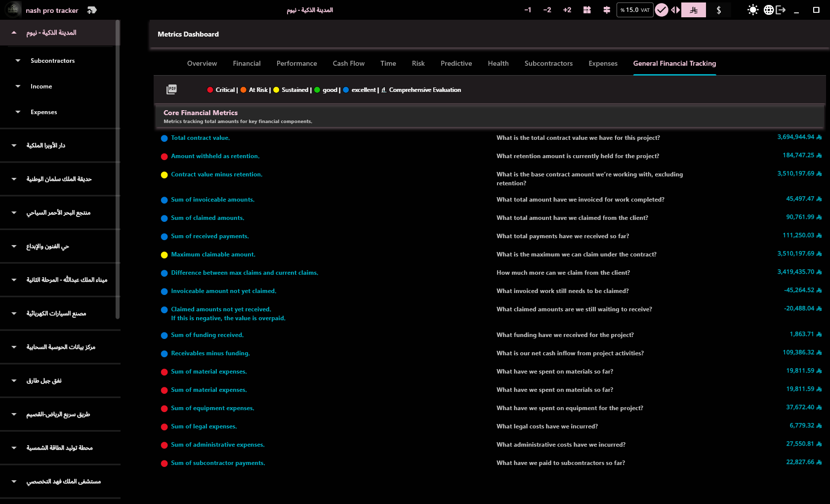The image size is (830, 504).
Task: Open the widgets layout icon
Action: (587, 10)
